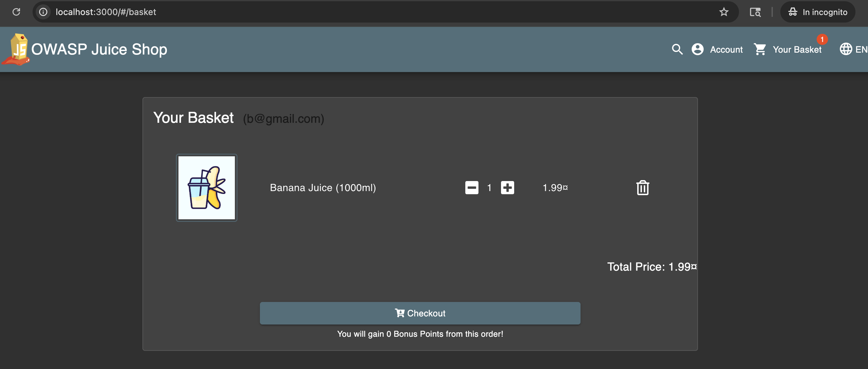Increase Banana Juice quantity with plus

pos(507,188)
